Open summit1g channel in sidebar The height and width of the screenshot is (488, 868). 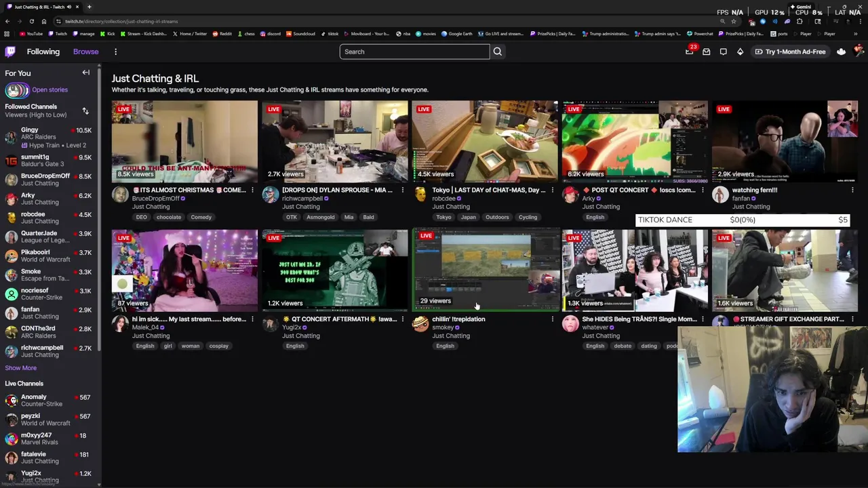pos(49,160)
